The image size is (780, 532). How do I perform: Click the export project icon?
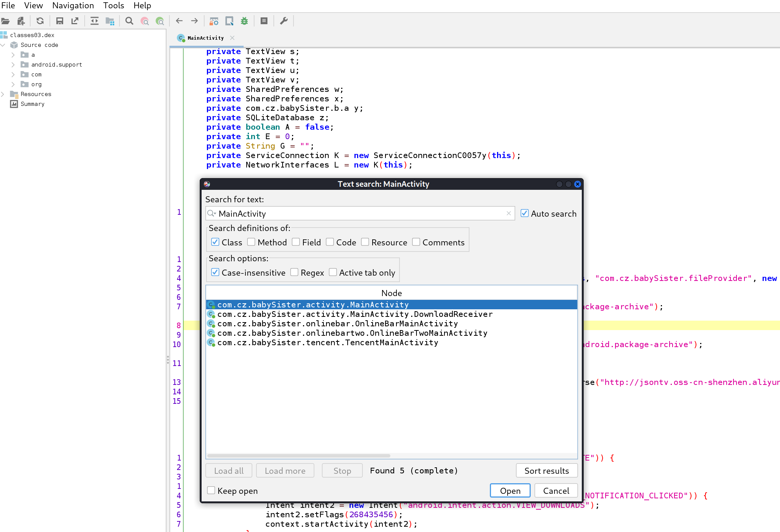[75, 21]
